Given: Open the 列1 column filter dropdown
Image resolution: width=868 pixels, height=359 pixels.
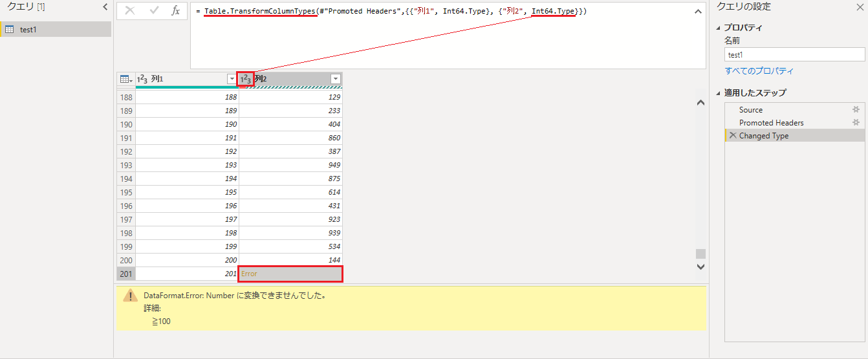Looking at the screenshot, I should point(232,79).
